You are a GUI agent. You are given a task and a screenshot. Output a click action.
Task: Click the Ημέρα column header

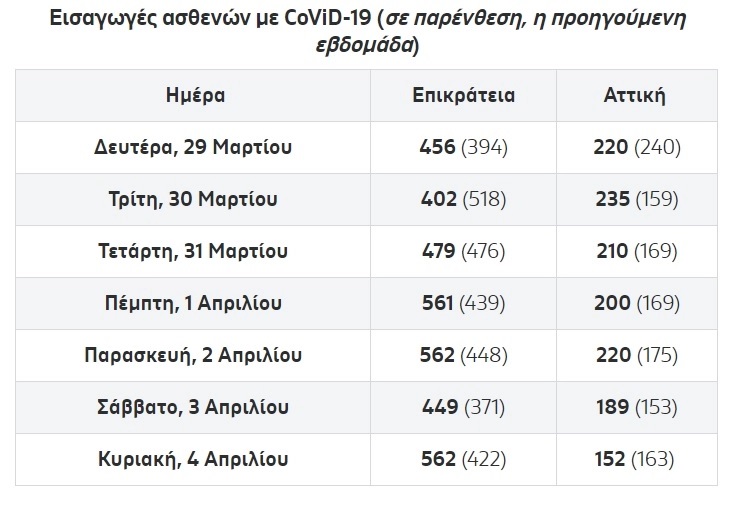point(194,95)
